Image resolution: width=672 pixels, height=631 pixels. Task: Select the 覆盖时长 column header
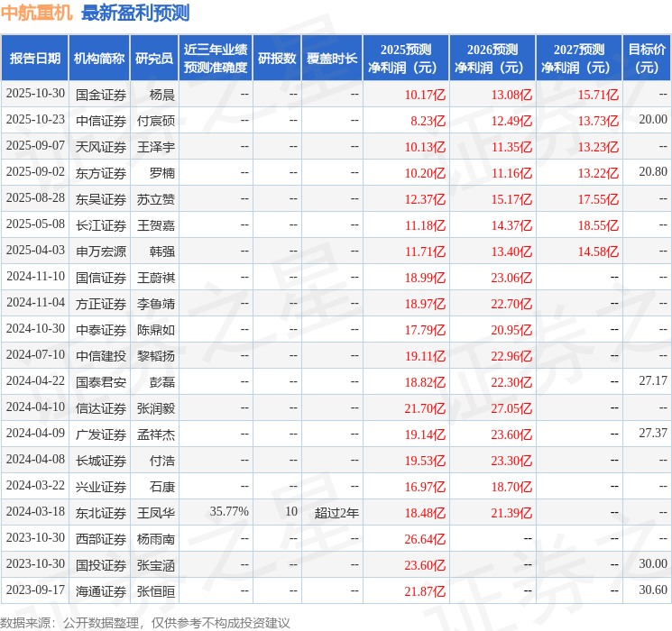click(332, 59)
